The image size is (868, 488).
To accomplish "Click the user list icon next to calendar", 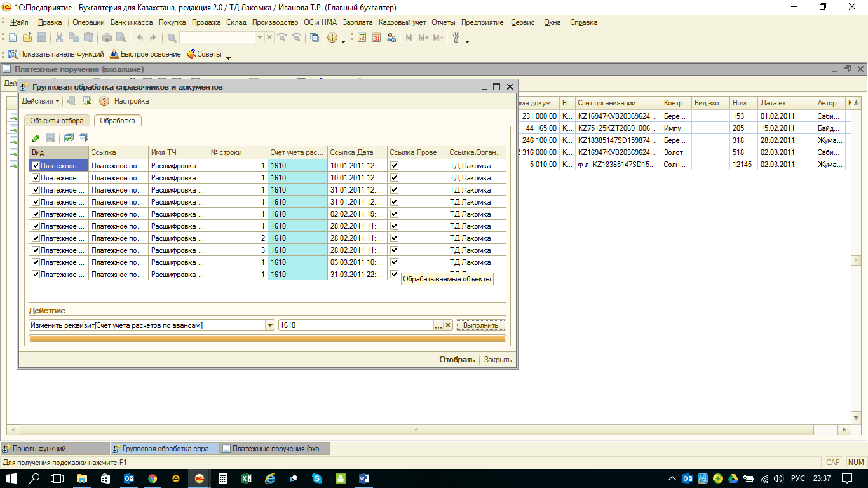I will (391, 37).
